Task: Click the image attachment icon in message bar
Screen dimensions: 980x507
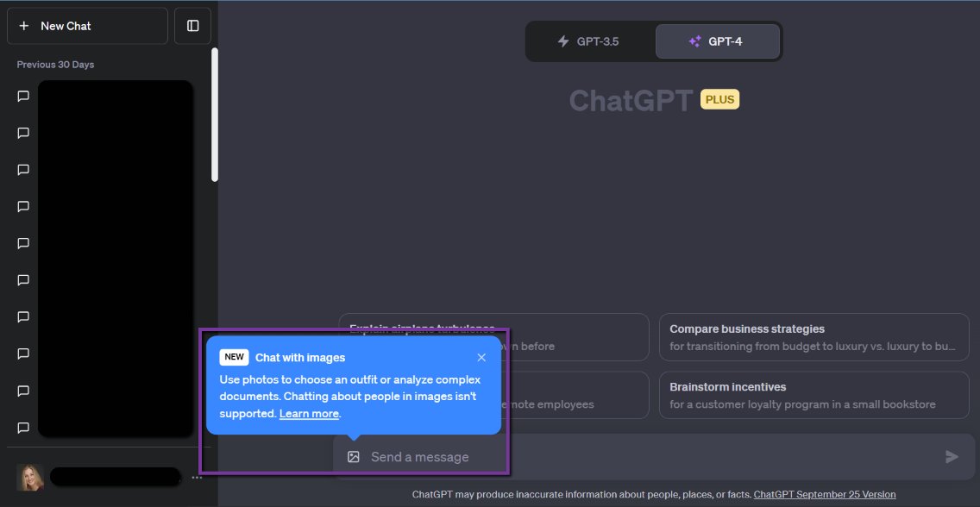Action: tap(354, 456)
